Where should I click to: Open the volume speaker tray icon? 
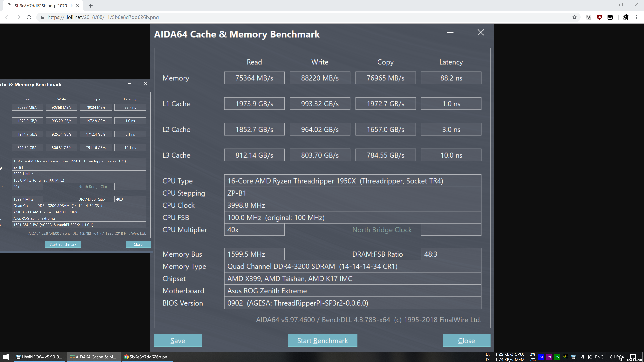click(589, 357)
